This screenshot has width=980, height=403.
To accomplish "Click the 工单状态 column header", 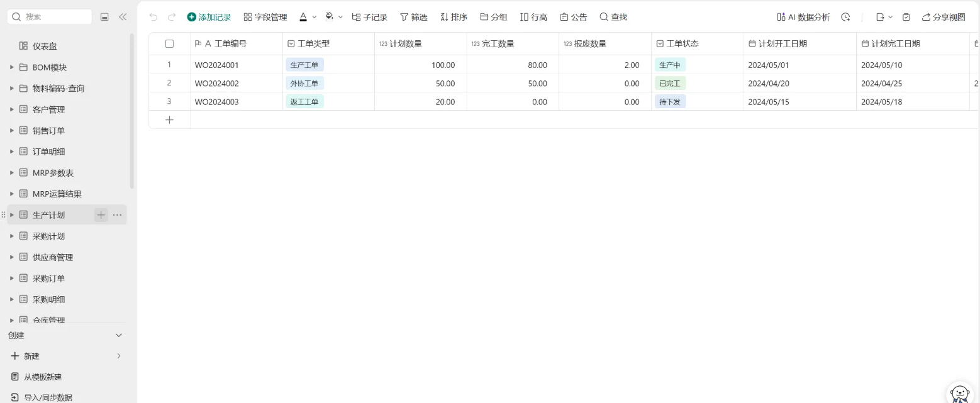I will [698, 43].
